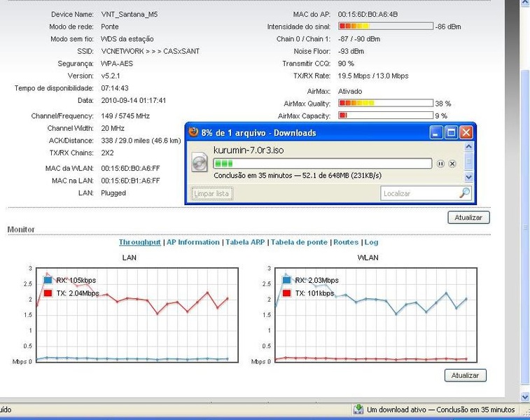Viewport: 530px width, 420px height.
Task: Click the kurumin-7.0r3.iso download progress bar
Action: tap(323, 164)
